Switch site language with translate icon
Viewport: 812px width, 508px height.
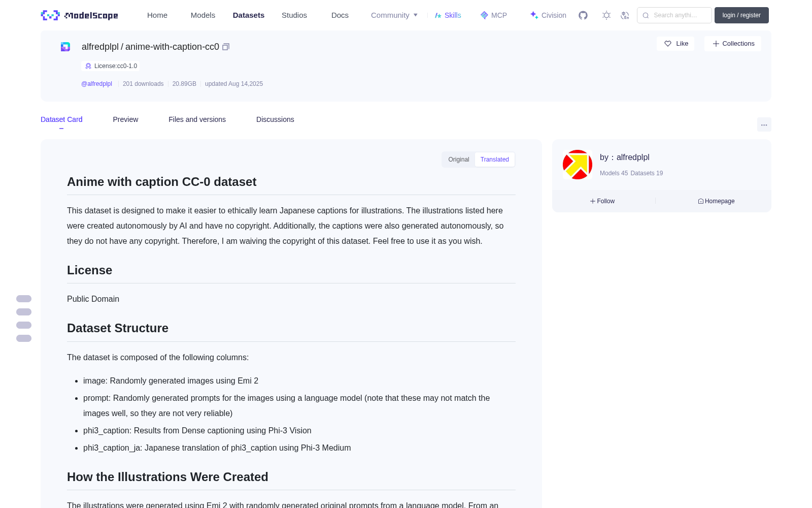tap(625, 15)
